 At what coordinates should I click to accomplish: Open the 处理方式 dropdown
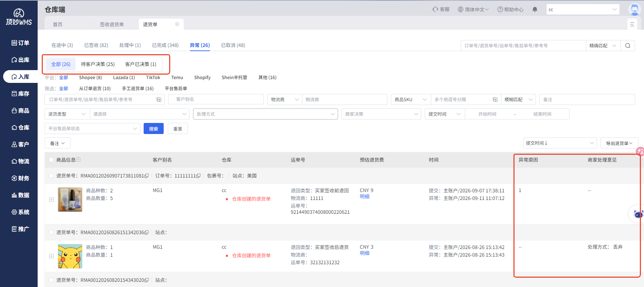click(x=265, y=114)
